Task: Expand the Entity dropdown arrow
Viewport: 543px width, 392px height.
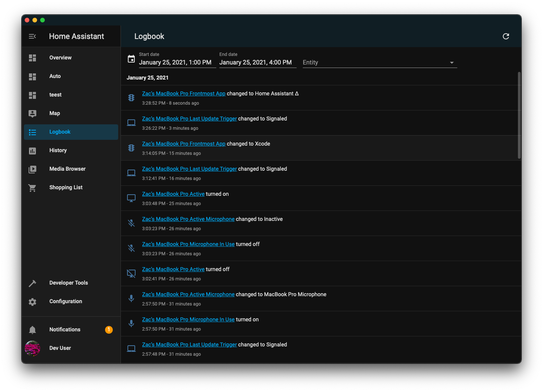Action: click(452, 63)
